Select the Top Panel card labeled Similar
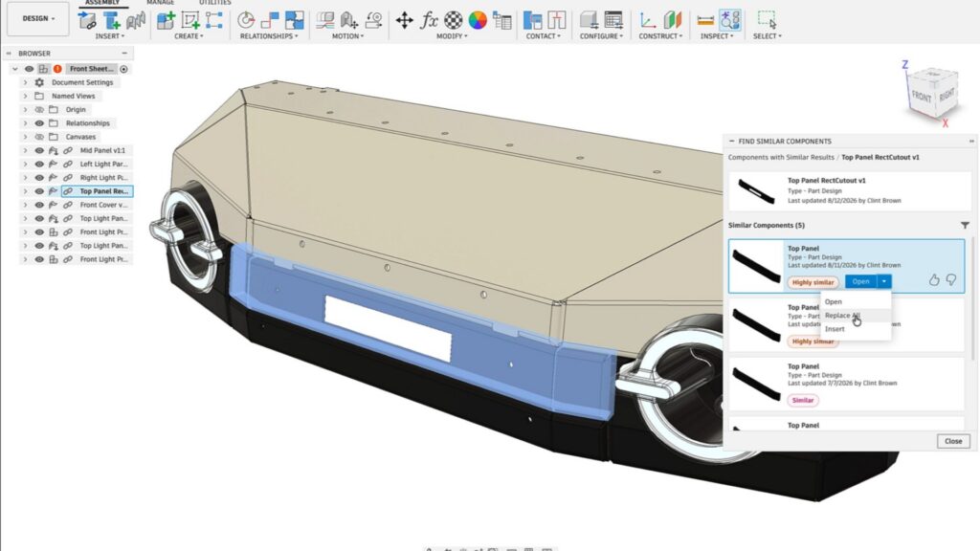Screen dimensions: 980x551 tap(846, 384)
